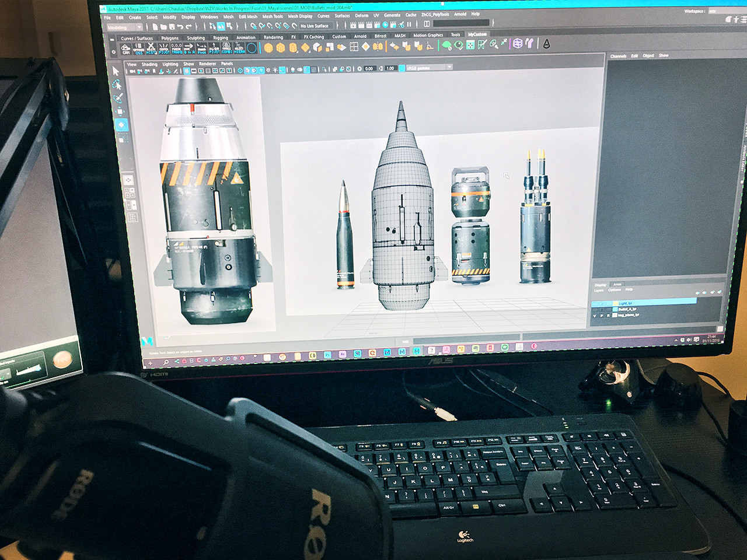Click the MEL command line input
The image size is (747, 560).
click(x=466, y=339)
